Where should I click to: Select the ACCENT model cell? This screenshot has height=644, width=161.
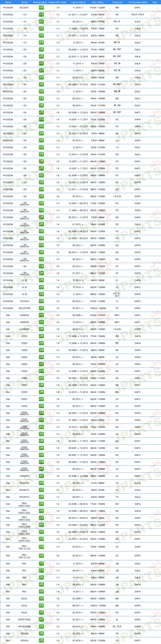point(24,8)
